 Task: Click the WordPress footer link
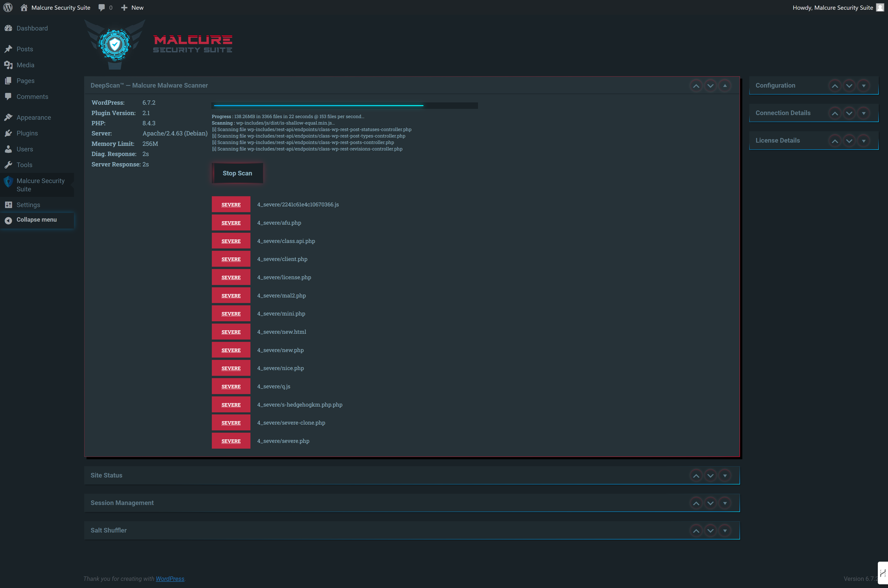click(x=170, y=579)
